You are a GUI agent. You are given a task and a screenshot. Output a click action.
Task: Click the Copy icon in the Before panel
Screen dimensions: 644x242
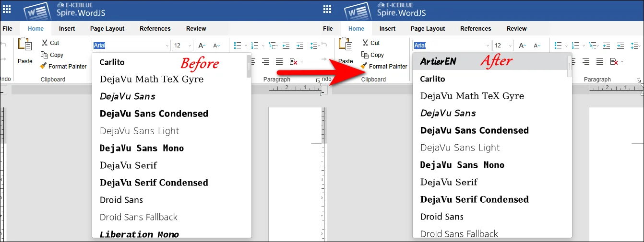pos(45,55)
